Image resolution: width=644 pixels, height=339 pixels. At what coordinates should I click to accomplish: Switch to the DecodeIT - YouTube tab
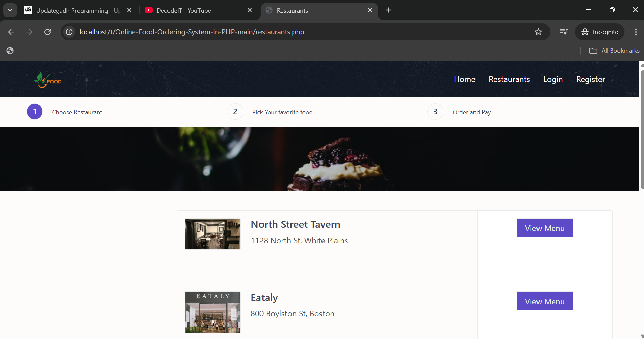198,10
